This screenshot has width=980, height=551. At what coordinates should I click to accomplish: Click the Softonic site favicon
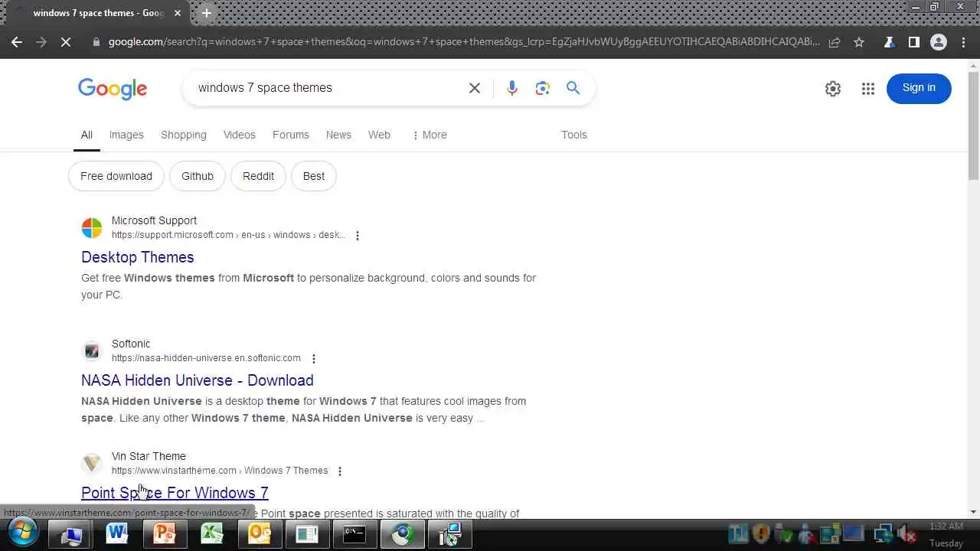92,351
